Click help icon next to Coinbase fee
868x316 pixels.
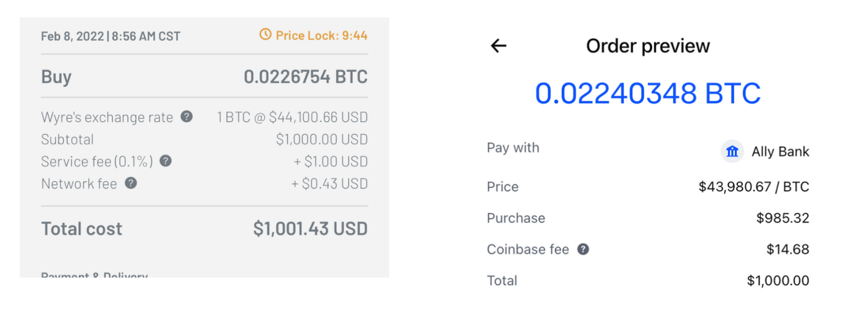tap(583, 249)
